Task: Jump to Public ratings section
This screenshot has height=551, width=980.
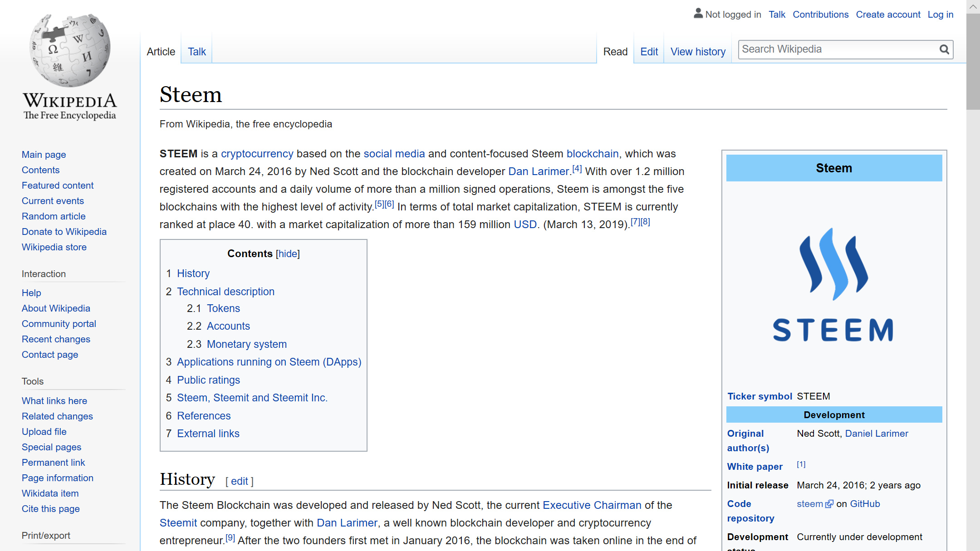Action: coord(208,380)
